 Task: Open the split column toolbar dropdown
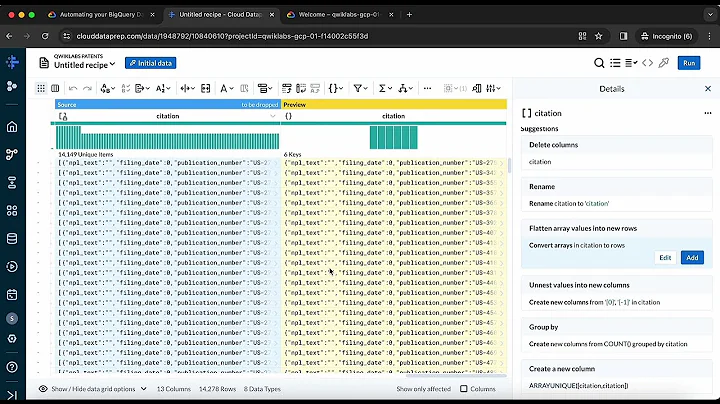187,88
